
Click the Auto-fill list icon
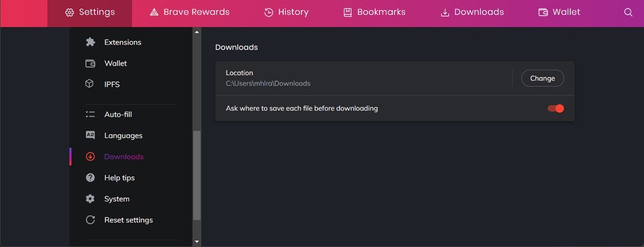click(90, 115)
